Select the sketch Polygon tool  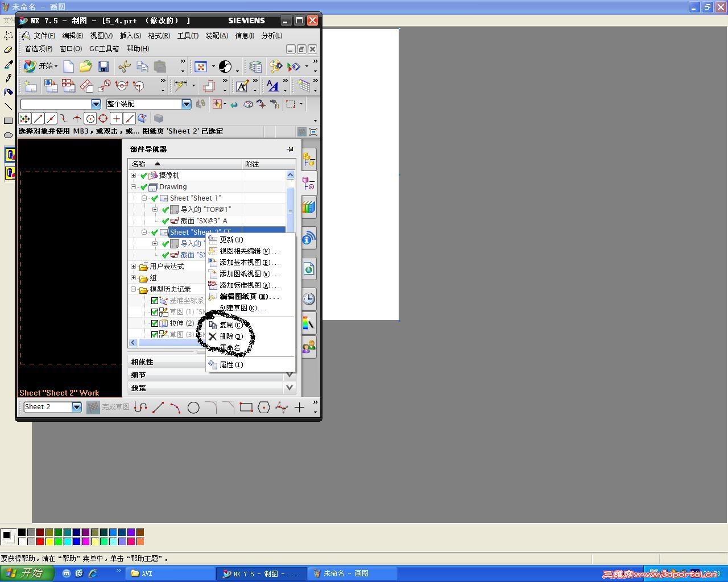(264, 407)
